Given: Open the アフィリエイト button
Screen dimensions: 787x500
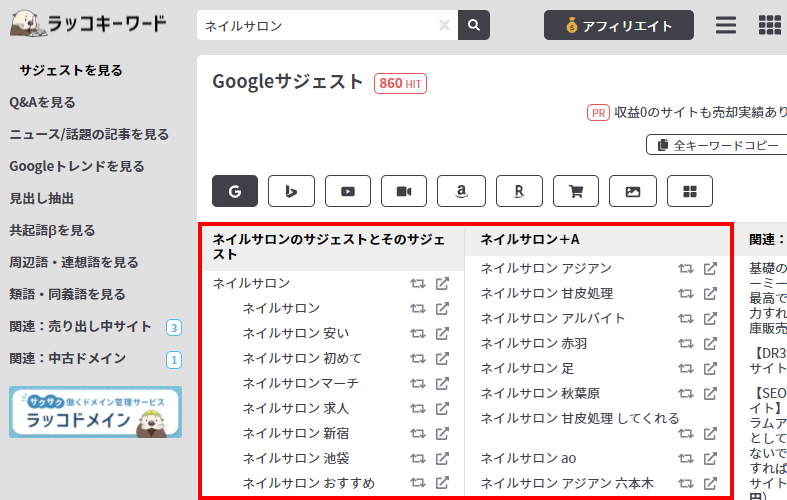Looking at the screenshot, I should pyautogui.click(x=619, y=25).
